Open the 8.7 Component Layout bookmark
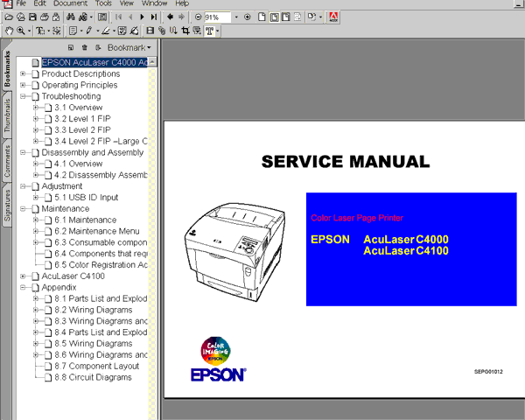Screen dimensions: 525x420 pyautogui.click(x=97, y=367)
